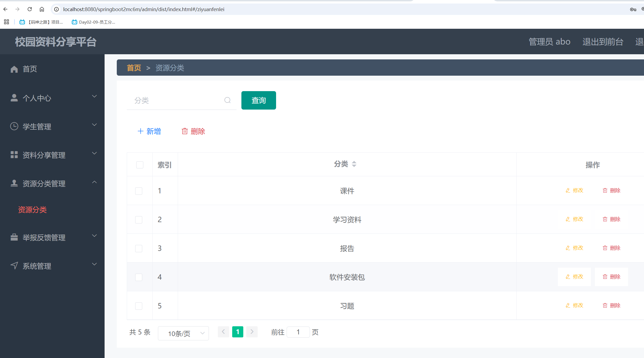Toggle the select-all checkbox in table header

[140, 165]
